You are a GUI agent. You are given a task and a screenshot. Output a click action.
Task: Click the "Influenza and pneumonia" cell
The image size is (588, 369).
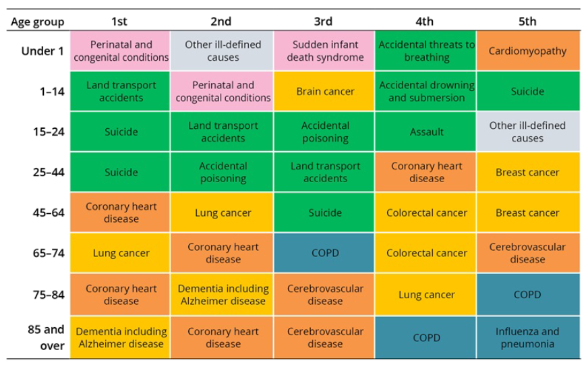click(x=527, y=338)
